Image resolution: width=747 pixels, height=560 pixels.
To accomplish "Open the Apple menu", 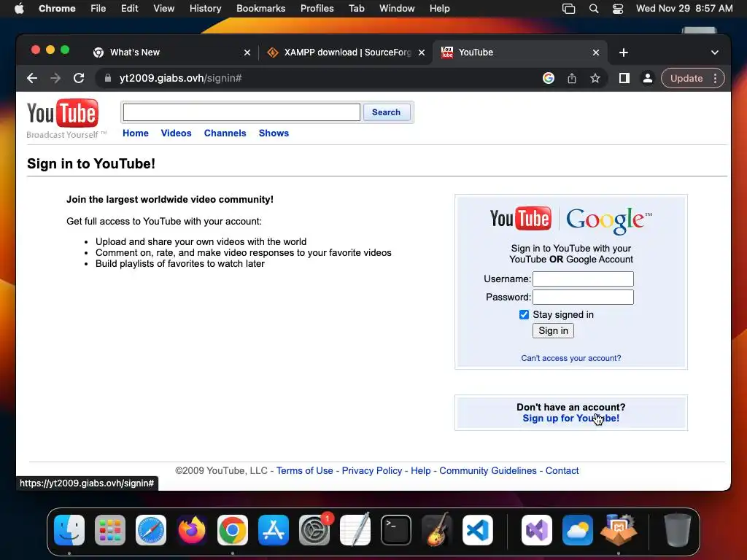I will click(19, 9).
